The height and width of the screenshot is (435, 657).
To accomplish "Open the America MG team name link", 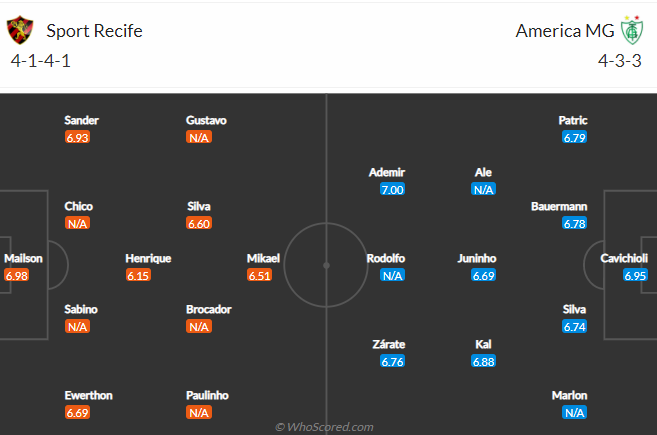I will point(565,31).
